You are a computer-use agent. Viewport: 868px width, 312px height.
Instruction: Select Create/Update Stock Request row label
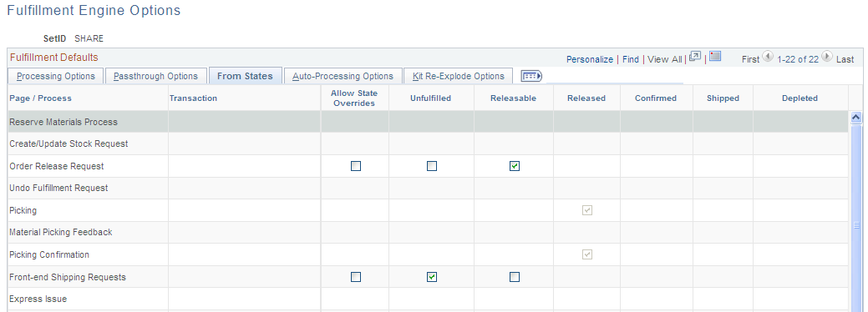point(69,143)
